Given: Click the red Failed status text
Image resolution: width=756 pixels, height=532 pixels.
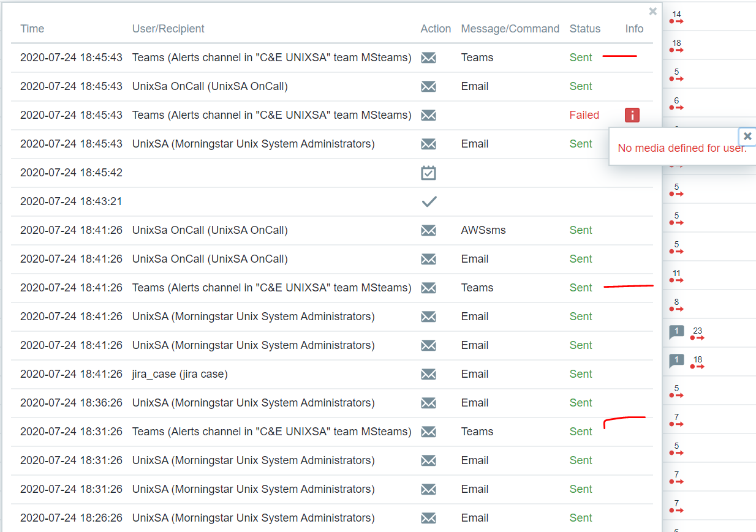Looking at the screenshot, I should (x=584, y=115).
